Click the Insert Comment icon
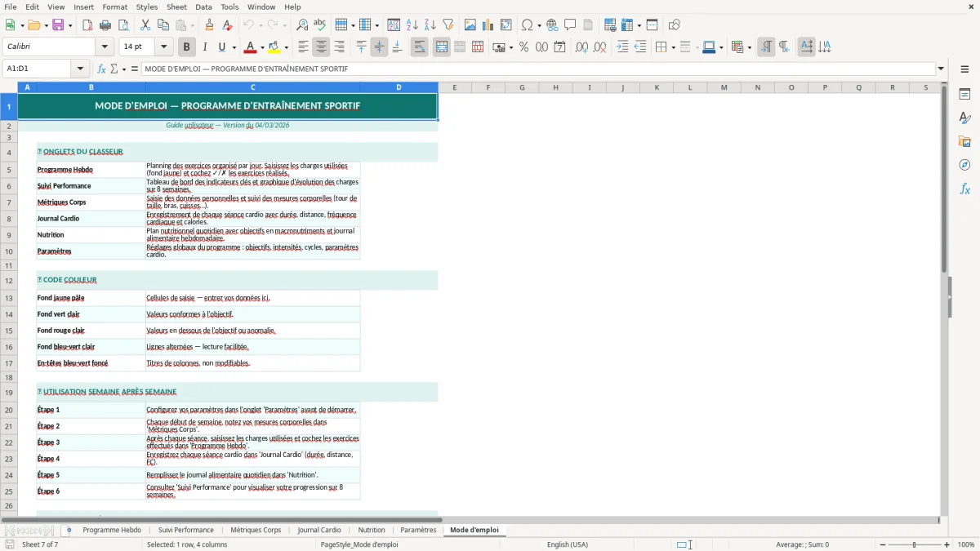Viewport: 980px width, 551px height. pyautogui.click(x=570, y=25)
